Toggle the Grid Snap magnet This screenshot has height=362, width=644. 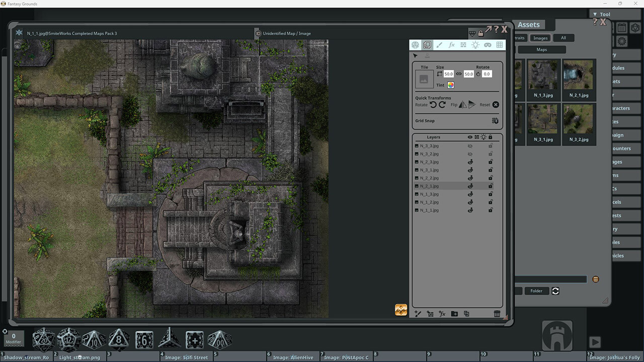(495, 121)
